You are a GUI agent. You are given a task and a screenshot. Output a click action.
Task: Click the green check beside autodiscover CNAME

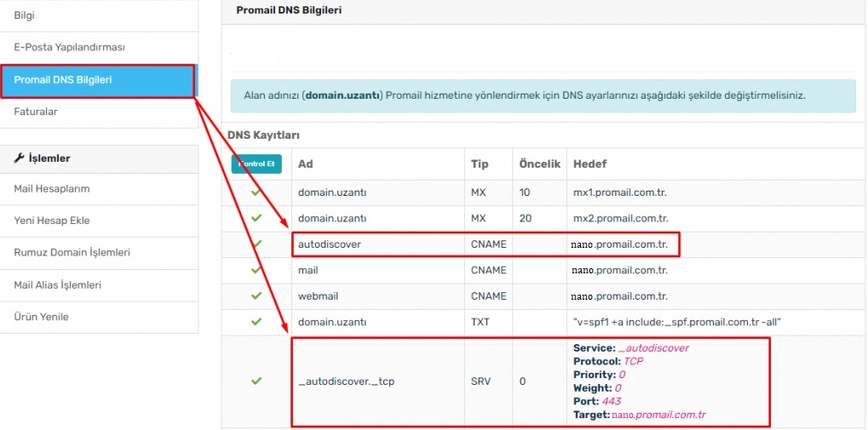pyautogui.click(x=256, y=244)
